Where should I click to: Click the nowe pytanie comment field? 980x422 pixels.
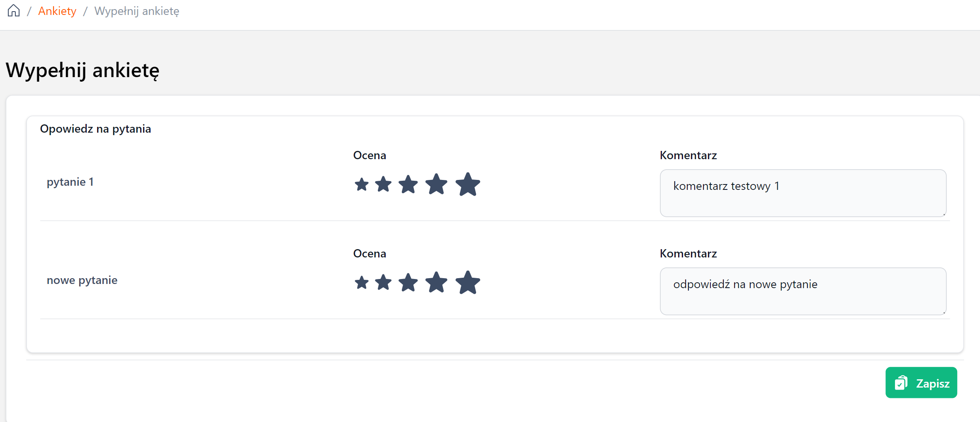[802, 291]
